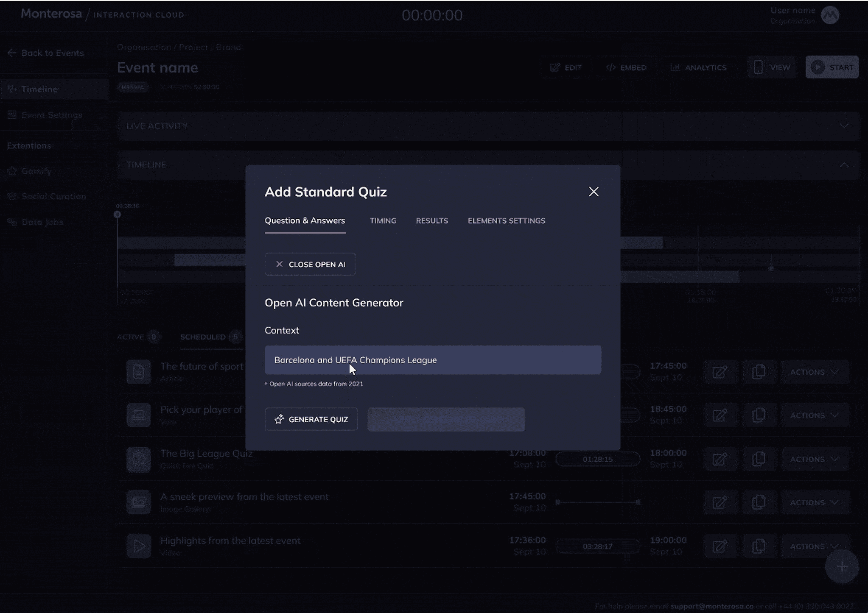Click edit icon for the sneek preview row
Screen dimensions: 868x613
[x=720, y=503]
